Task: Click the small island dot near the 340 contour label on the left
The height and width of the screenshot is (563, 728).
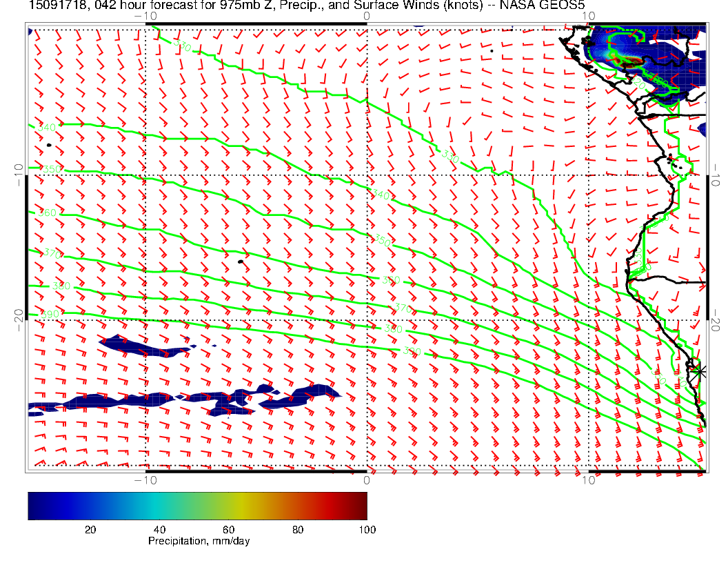Action: tap(50, 145)
